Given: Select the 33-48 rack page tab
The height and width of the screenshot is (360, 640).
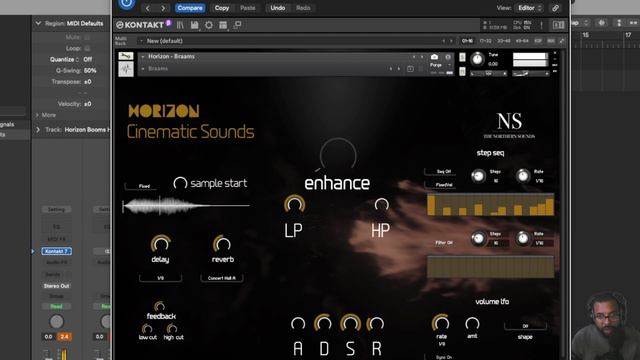Looking at the screenshot, I should (504, 41).
